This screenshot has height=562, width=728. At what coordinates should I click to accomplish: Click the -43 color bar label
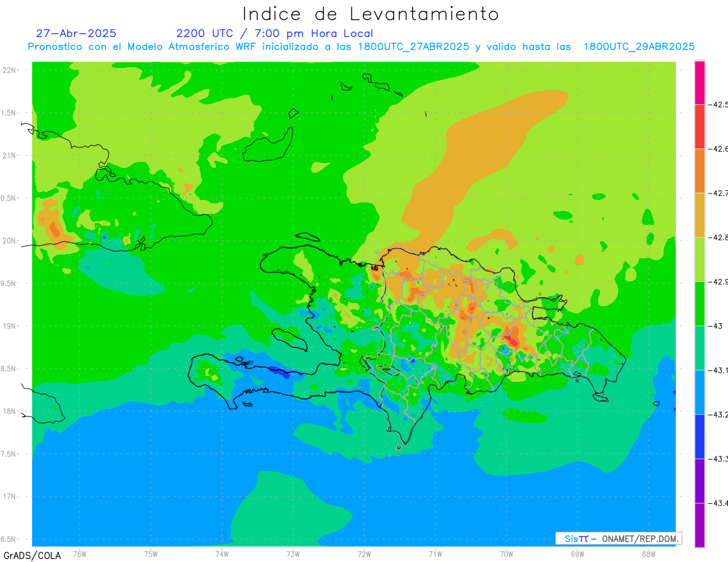coord(715,326)
